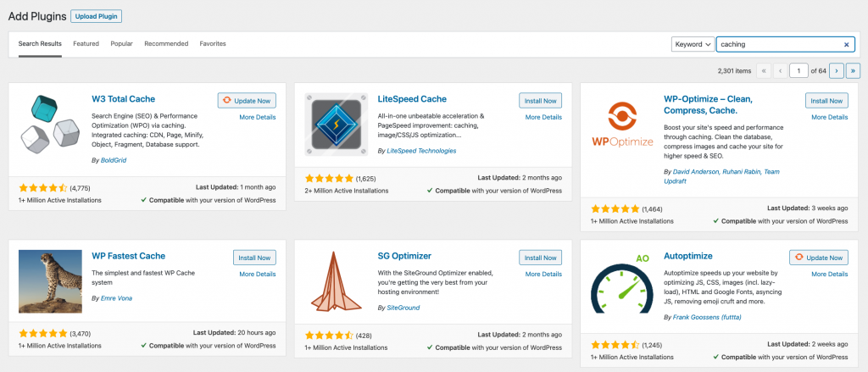Viewport: 868px width, 372px height.
Task: Click the WP-Optimize star rating
Action: pos(615,208)
